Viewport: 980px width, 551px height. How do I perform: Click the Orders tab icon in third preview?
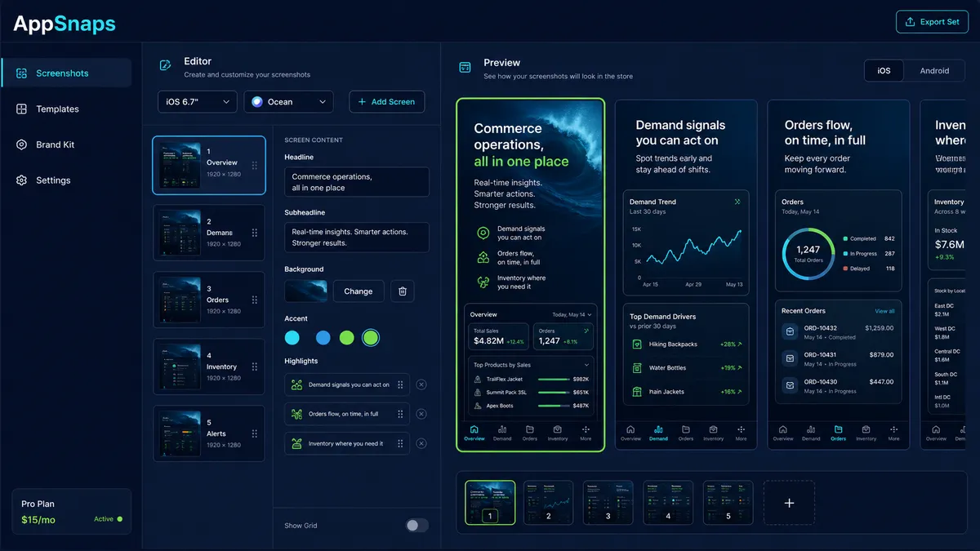point(839,429)
